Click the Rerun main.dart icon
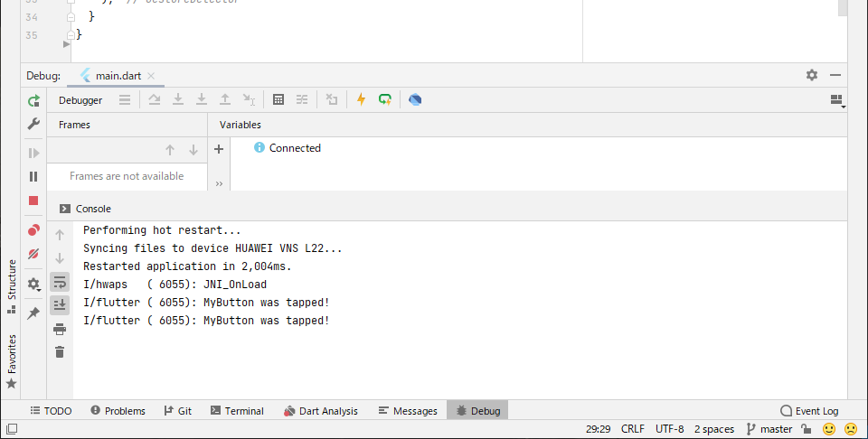868x439 pixels. [x=33, y=100]
